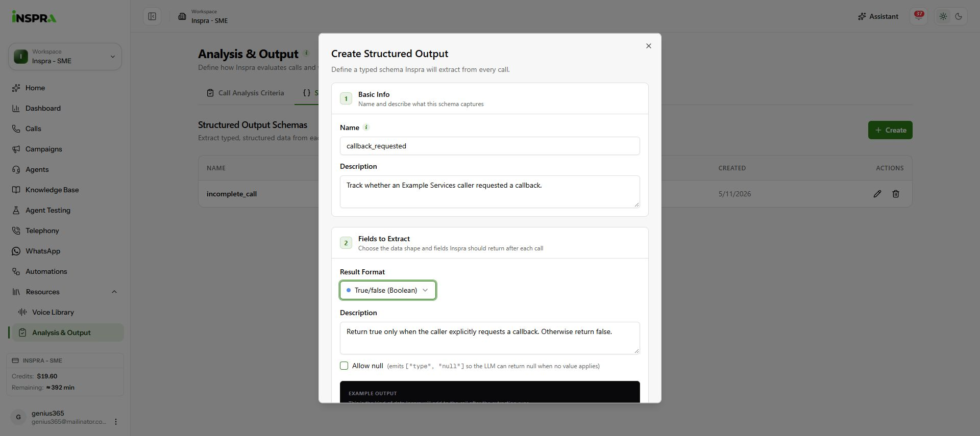980x436 pixels.
Task: Navigate to Campaigns
Action: click(65, 149)
